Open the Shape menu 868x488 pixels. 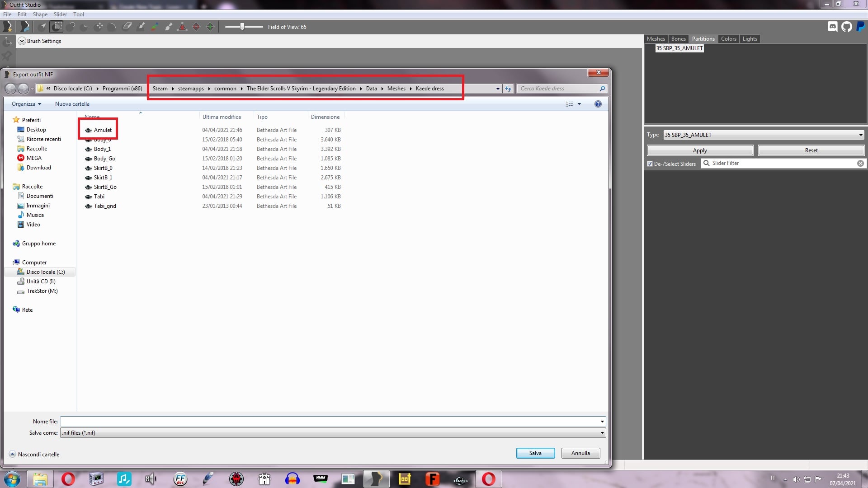40,14
